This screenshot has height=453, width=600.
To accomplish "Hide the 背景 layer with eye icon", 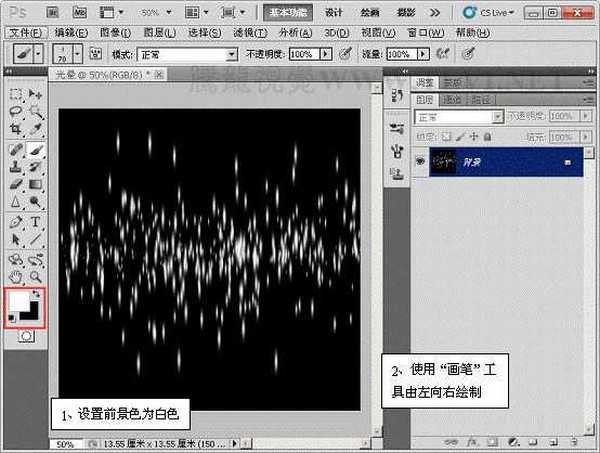I will click(x=420, y=161).
